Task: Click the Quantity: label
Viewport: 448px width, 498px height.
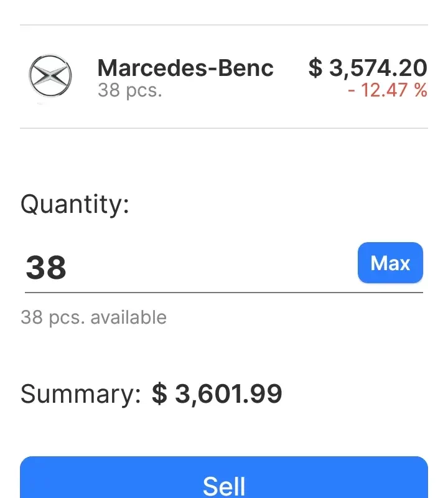Action: pos(75,204)
